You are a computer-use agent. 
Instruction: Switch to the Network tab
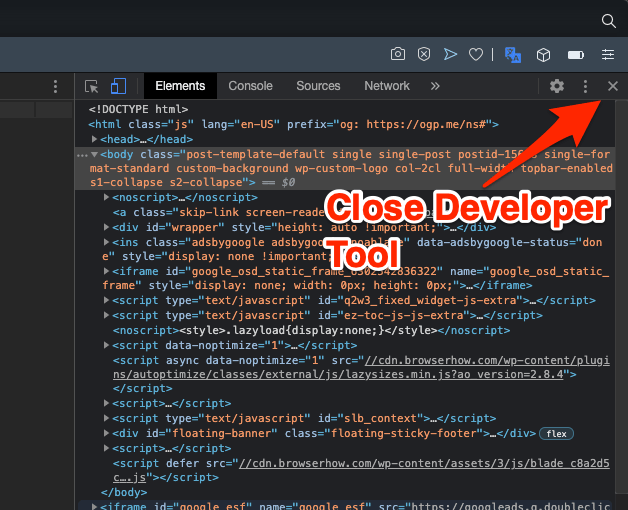[x=386, y=86]
